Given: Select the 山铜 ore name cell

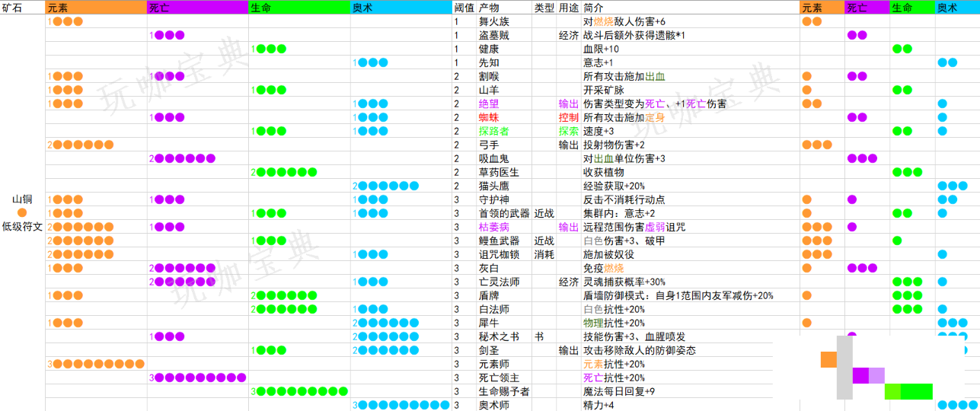Looking at the screenshot, I should click(22, 199).
